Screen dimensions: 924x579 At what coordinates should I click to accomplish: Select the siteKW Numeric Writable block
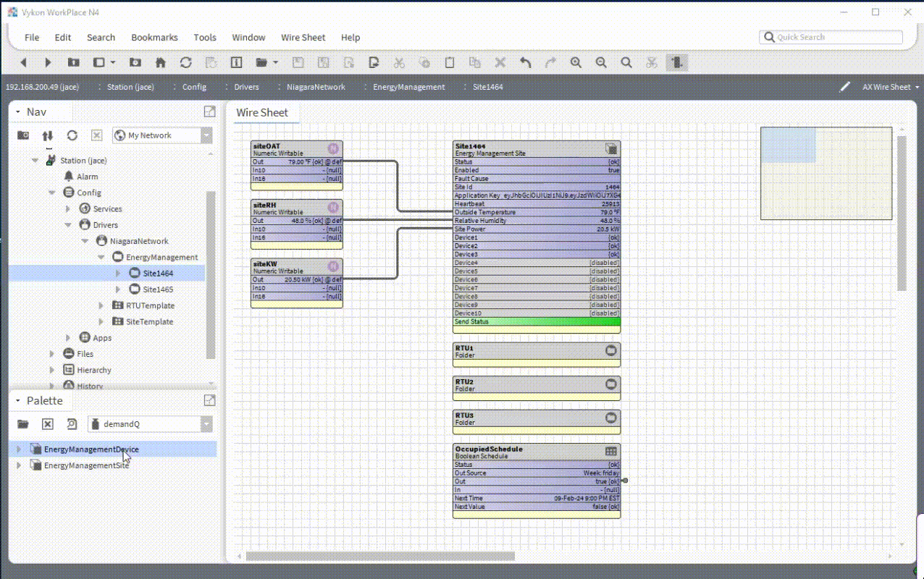click(x=297, y=283)
